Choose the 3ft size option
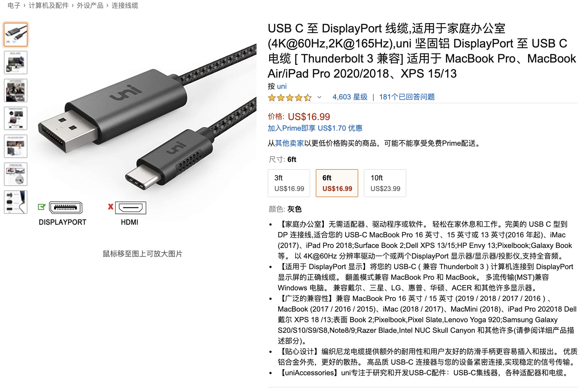This screenshot has height=392, width=584. coord(289,183)
